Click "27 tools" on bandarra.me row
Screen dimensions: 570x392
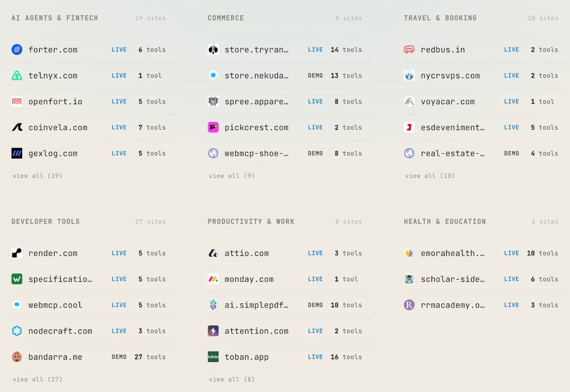tap(150, 357)
